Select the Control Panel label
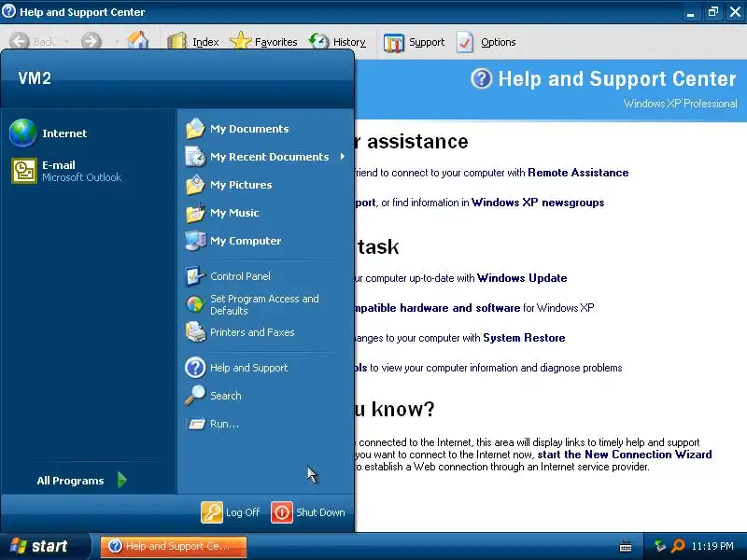Screen dimensions: 747x560 tap(240, 276)
